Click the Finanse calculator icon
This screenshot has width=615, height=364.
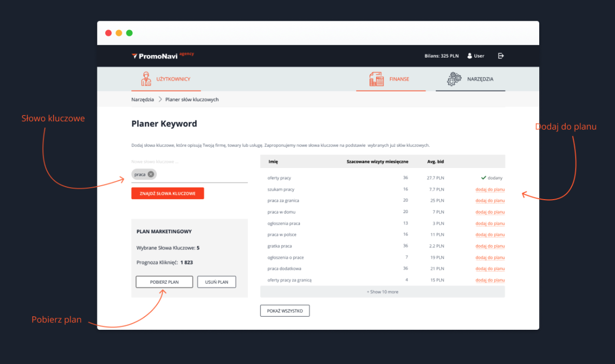(x=376, y=79)
